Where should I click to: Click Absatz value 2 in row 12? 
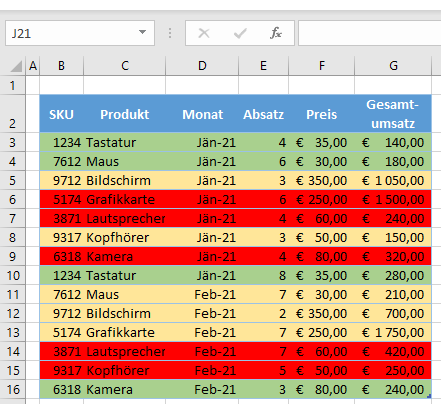pyautogui.click(x=263, y=313)
